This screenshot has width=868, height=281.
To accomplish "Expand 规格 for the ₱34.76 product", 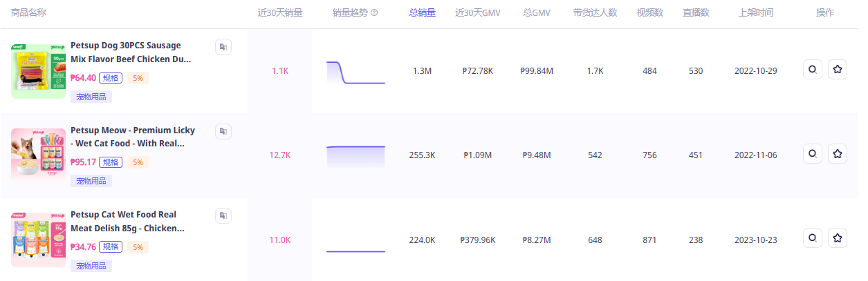I will 111,247.
